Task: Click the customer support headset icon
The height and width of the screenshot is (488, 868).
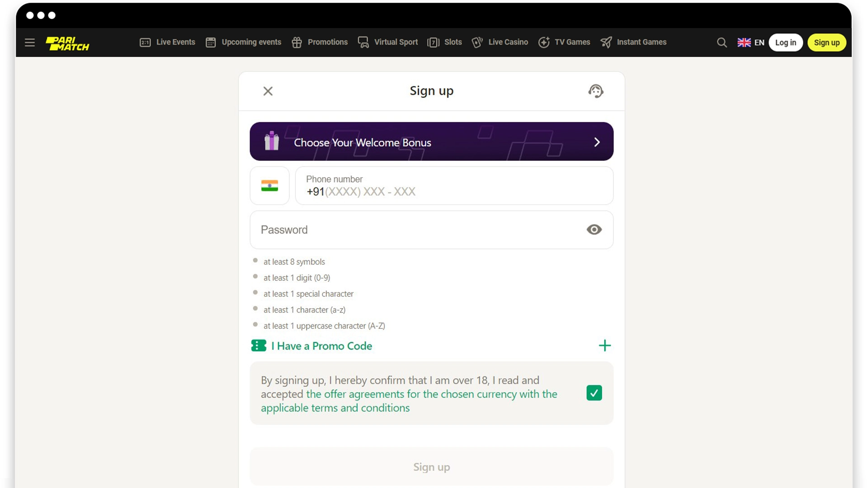Action: 595,91
